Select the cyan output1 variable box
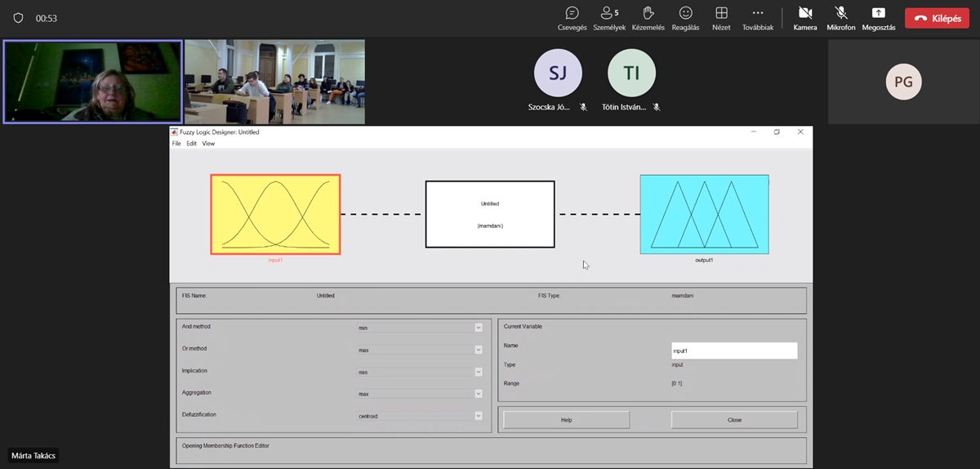Screen dimensions: 980x469 coord(704,214)
